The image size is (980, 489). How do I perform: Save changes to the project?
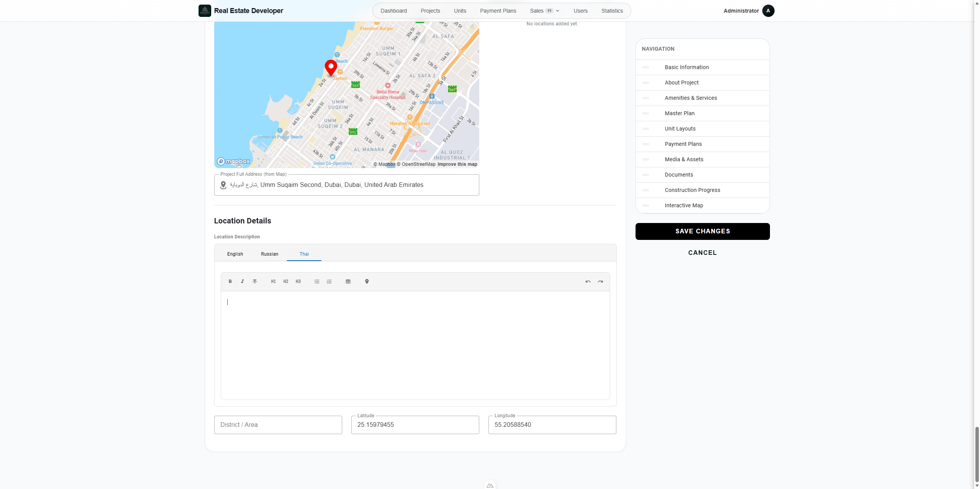click(702, 231)
